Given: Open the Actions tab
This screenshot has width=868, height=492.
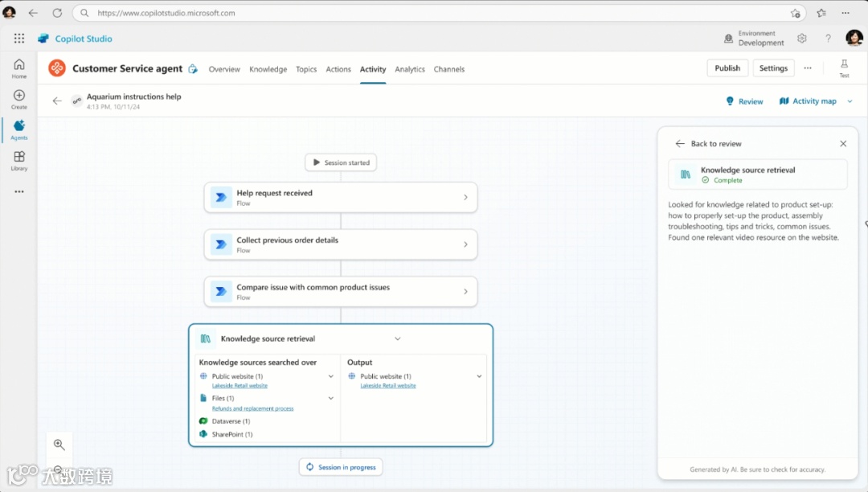Looking at the screenshot, I should pos(338,69).
